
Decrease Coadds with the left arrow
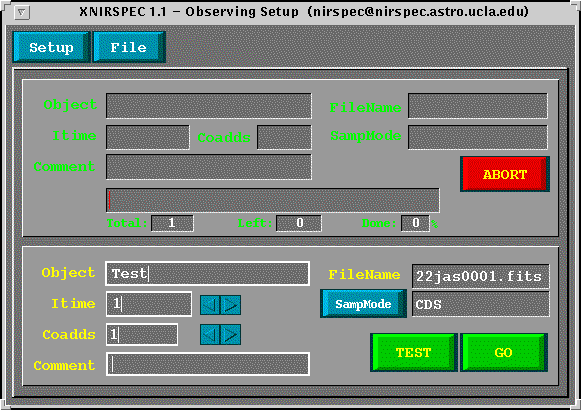coord(210,334)
